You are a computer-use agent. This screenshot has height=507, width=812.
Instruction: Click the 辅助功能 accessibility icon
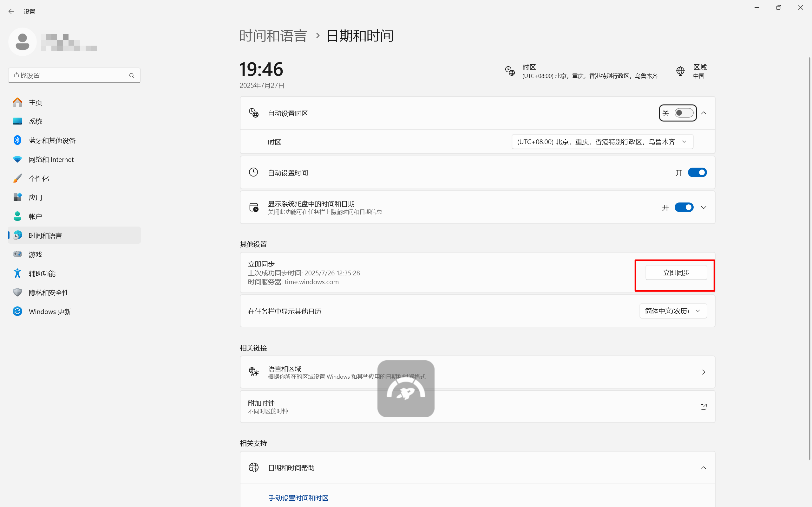click(x=17, y=273)
